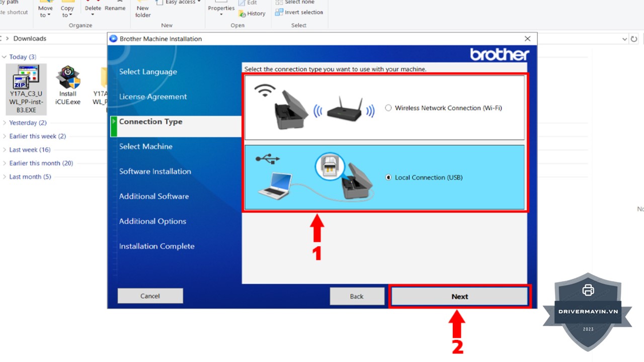Screen dimensions: 644x362
Task: Click the History icon in the ribbon
Action: 243,14
